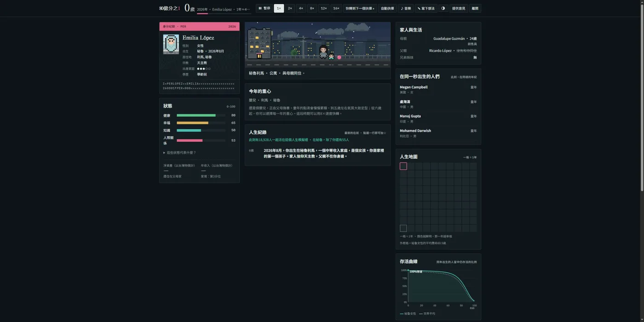Click the 2026年8月 birth life-record entry

(x=317, y=153)
